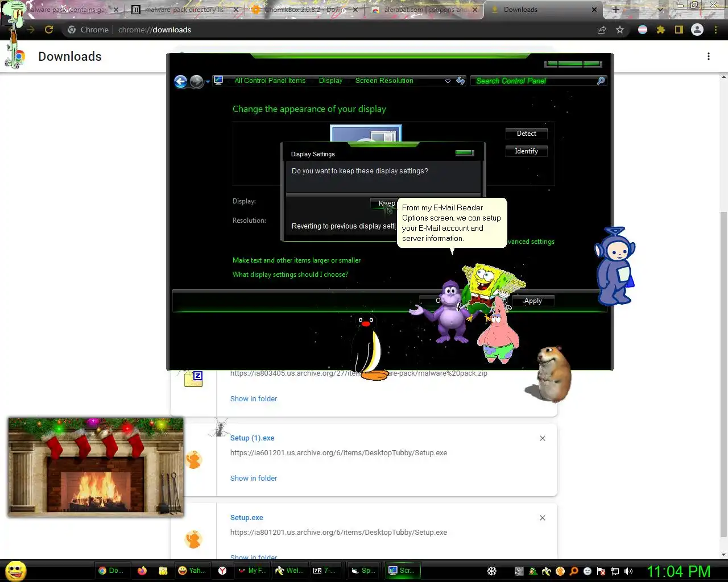This screenshot has height=582, width=728.
Task: Open Chrome's three-dot menu in toolbar
Action: pyautogui.click(x=715, y=30)
